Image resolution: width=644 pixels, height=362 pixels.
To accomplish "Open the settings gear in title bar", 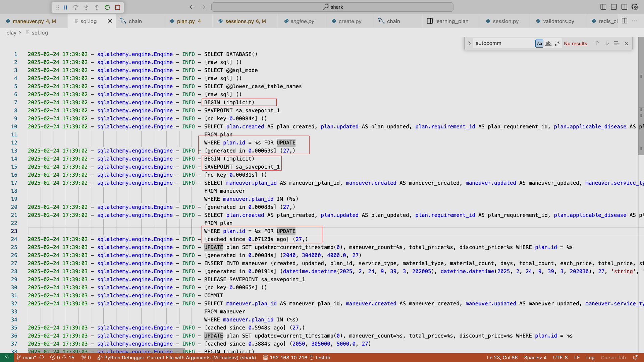I will click(635, 7).
